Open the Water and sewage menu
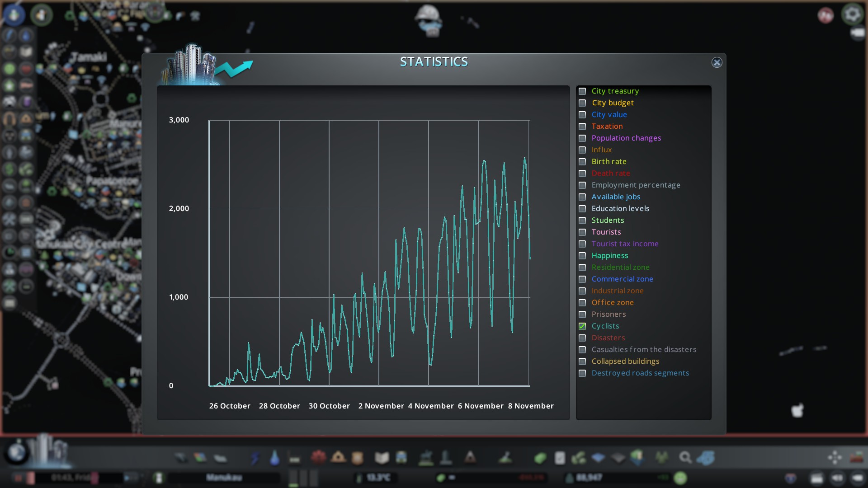The width and height of the screenshot is (868, 488). pyautogui.click(x=274, y=458)
